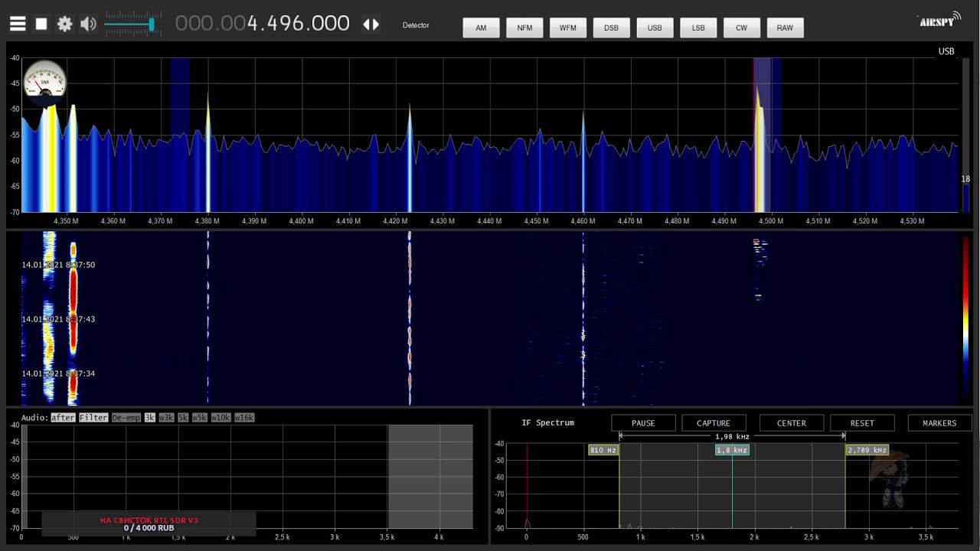980x551 pixels.
Task: Toggle the audio Filter option
Action: click(x=93, y=418)
